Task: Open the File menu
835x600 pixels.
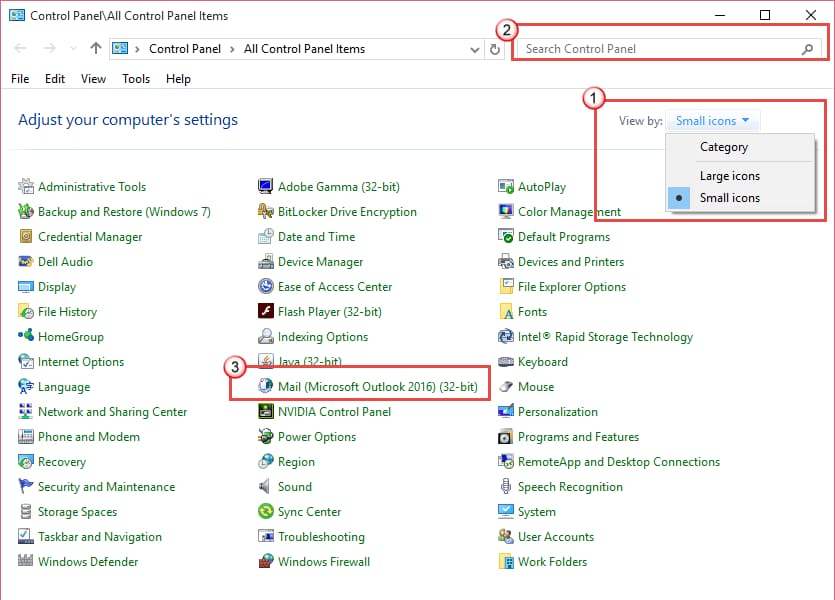Action: point(20,79)
